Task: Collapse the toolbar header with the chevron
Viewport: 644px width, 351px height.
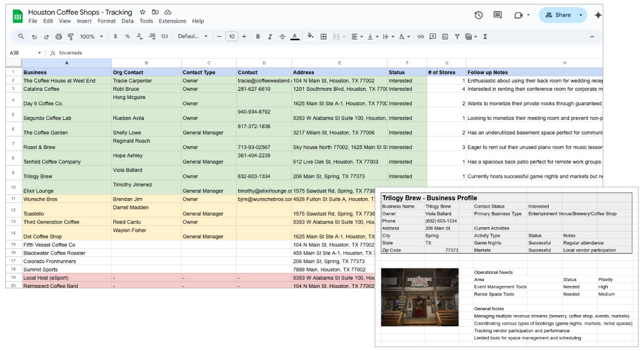Action: (592, 36)
